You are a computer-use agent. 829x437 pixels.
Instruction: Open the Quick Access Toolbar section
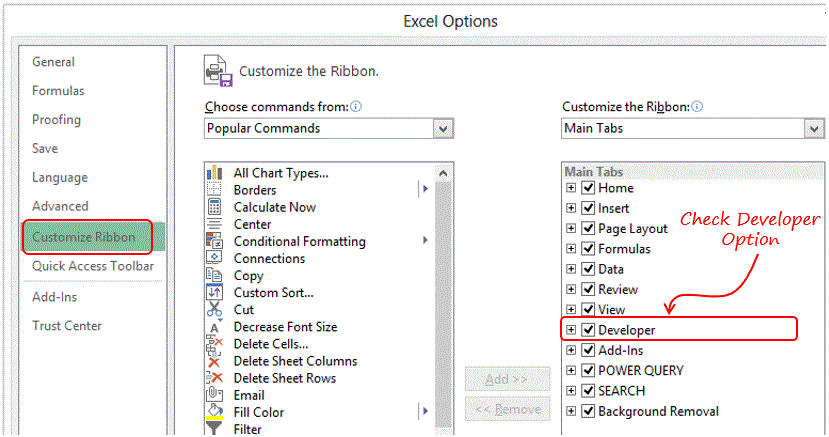tap(93, 266)
